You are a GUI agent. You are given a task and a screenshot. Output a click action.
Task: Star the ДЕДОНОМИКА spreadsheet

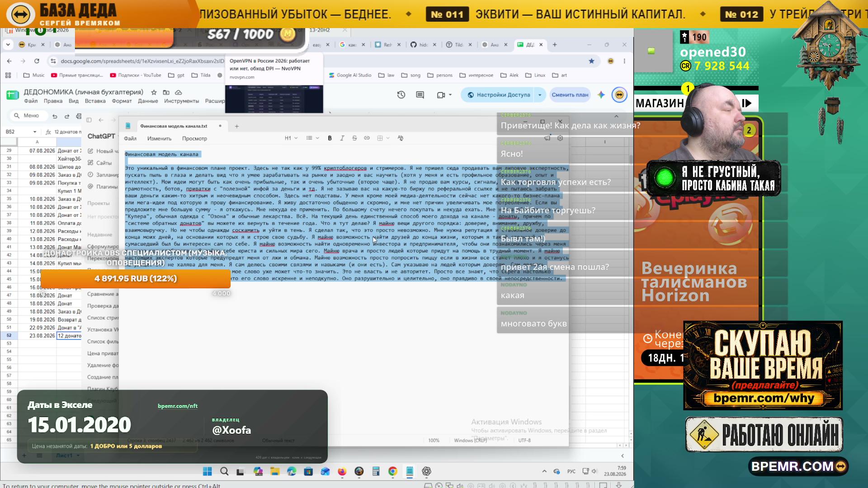coord(154,92)
